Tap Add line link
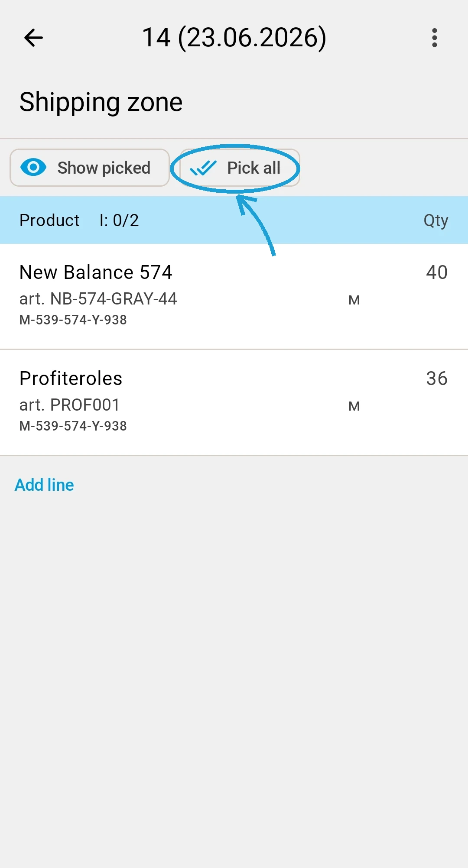This screenshot has width=468, height=868. click(45, 485)
